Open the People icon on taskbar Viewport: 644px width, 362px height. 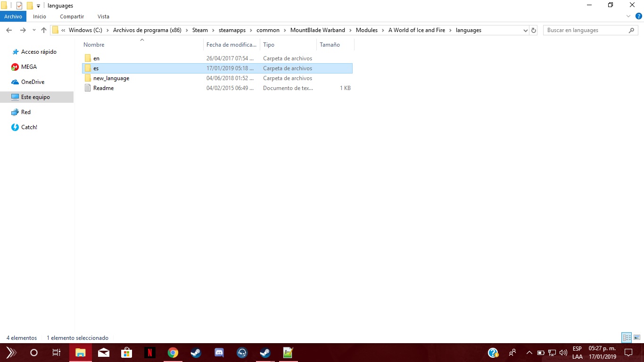coord(512,353)
